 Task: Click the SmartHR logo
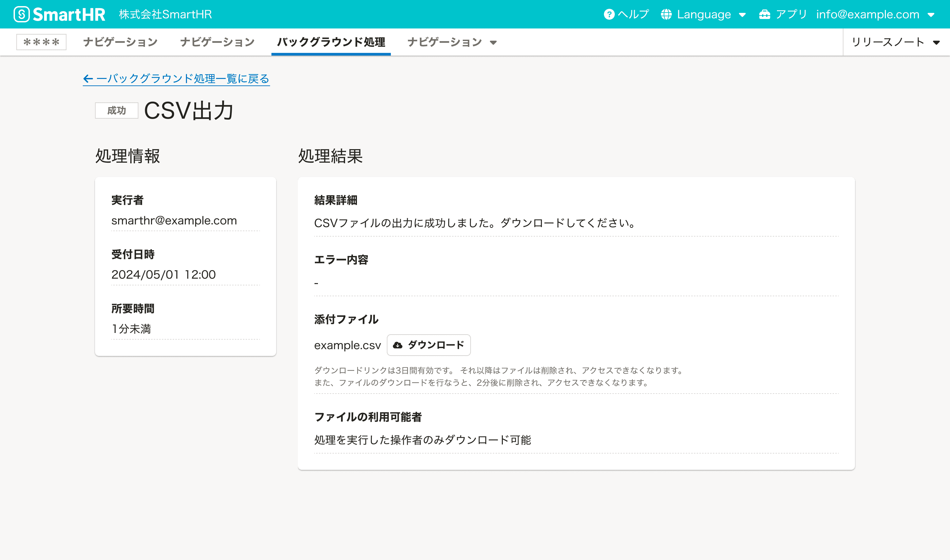tap(59, 14)
